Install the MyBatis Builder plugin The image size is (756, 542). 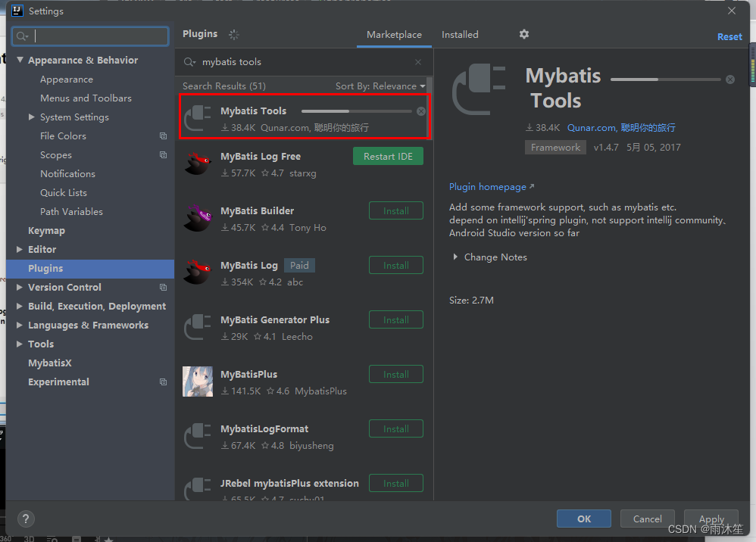396,210
